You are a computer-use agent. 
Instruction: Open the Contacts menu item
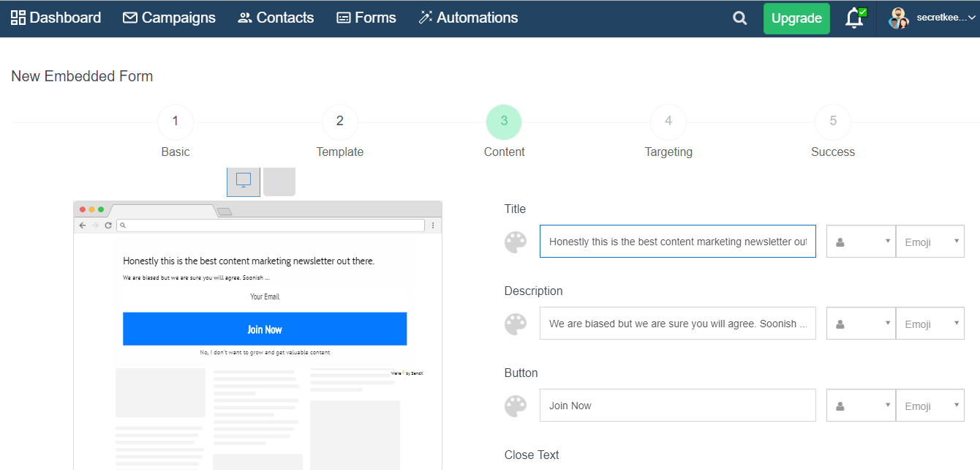tap(276, 18)
